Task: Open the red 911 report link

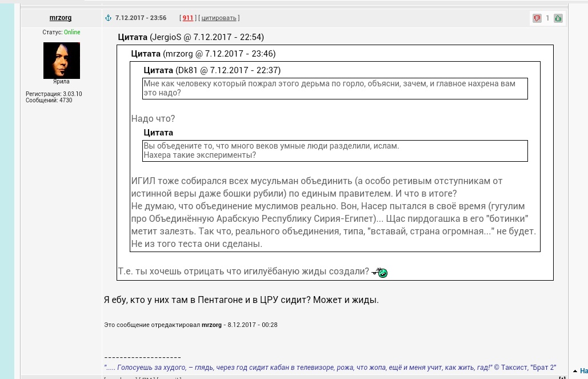Action: tap(188, 18)
